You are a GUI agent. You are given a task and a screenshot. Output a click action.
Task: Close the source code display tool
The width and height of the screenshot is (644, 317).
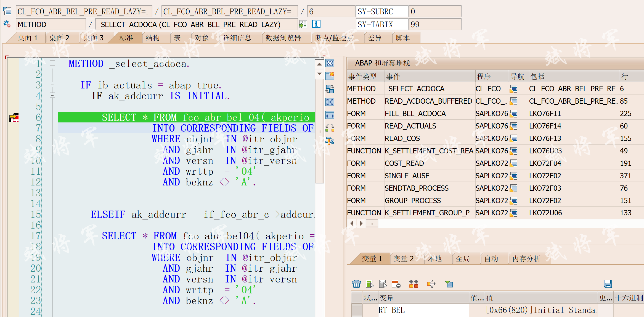[330, 64]
